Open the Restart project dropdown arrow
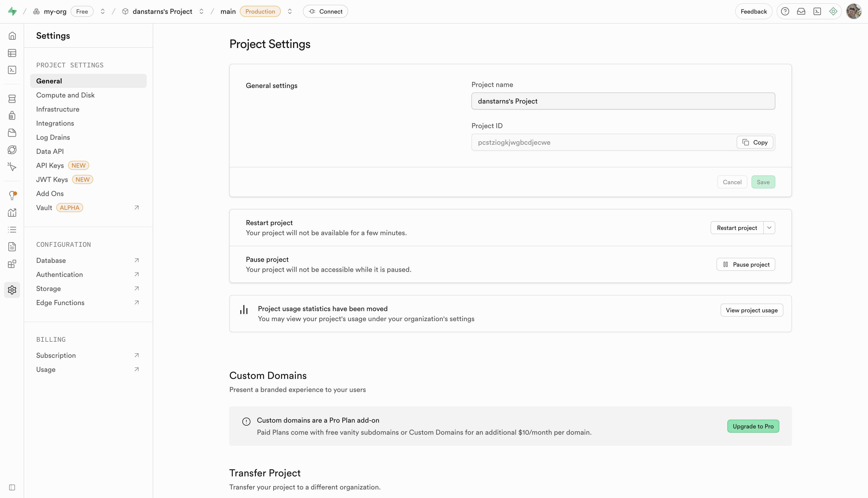Image resolution: width=868 pixels, height=498 pixels. (x=769, y=227)
